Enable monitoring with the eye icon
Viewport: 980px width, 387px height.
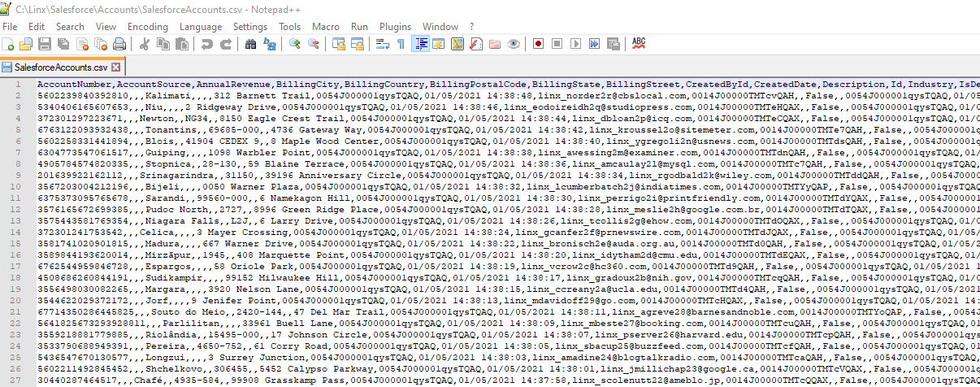coord(513,44)
